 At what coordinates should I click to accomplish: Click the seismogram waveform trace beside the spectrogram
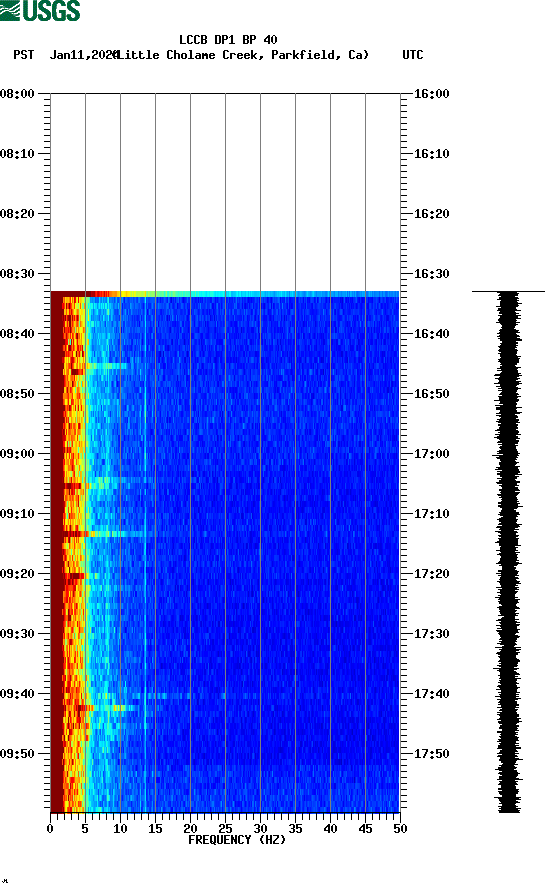508,552
